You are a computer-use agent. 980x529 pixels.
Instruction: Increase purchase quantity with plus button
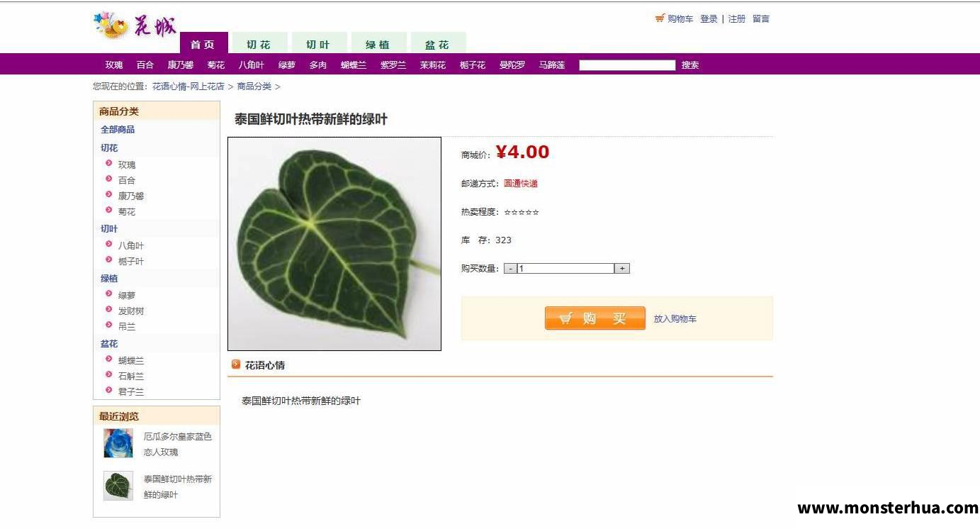(622, 269)
